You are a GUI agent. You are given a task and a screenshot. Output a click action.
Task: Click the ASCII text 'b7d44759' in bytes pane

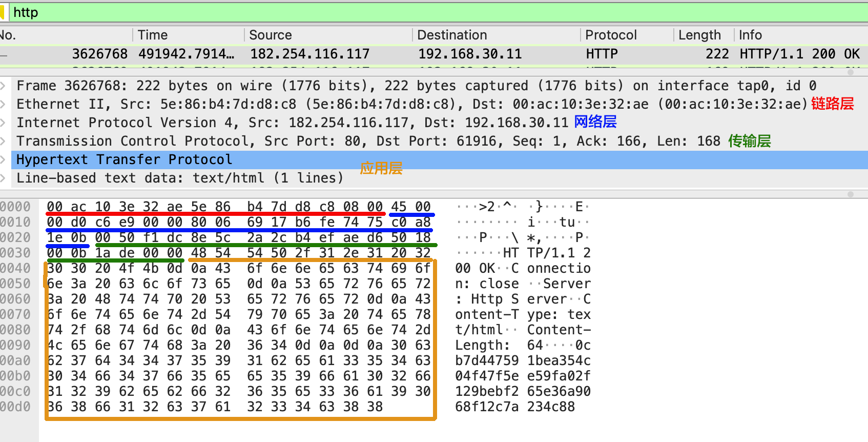[487, 360]
